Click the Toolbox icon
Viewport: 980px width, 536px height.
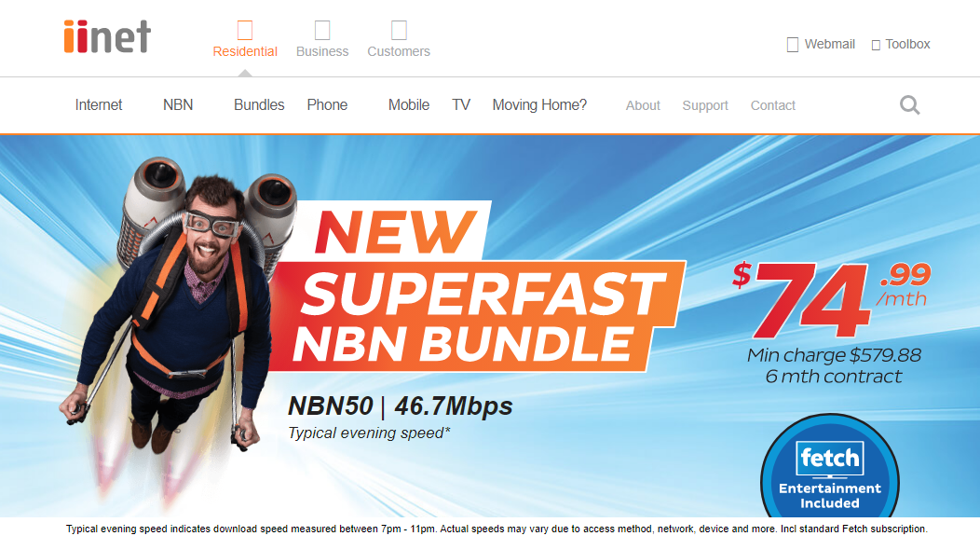[876, 45]
